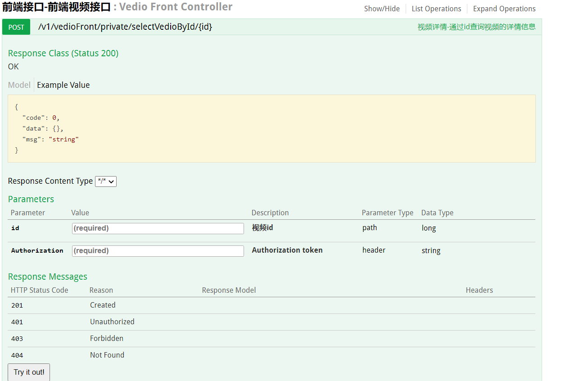
Task: Switch to the Example Value tab
Action: [63, 85]
